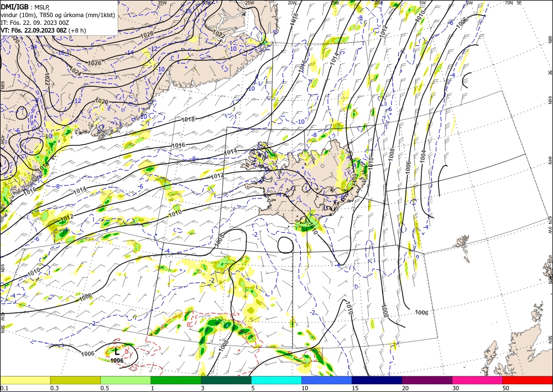Click the light green 0.5–1 mm legend band

(126, 380)
